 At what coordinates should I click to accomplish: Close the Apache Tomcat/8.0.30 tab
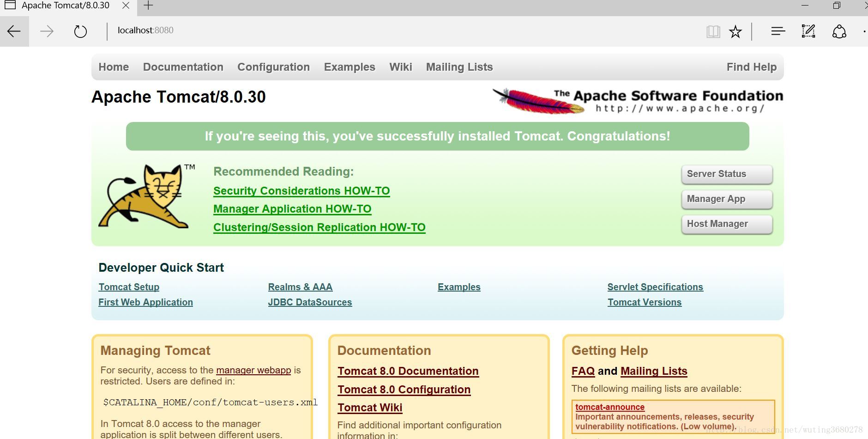(126, 6)
